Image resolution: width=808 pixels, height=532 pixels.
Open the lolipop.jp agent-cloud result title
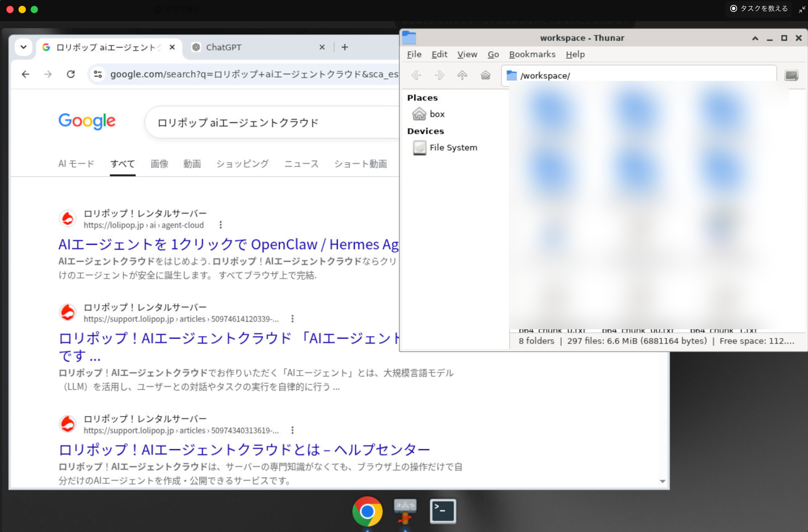point(228,245)
